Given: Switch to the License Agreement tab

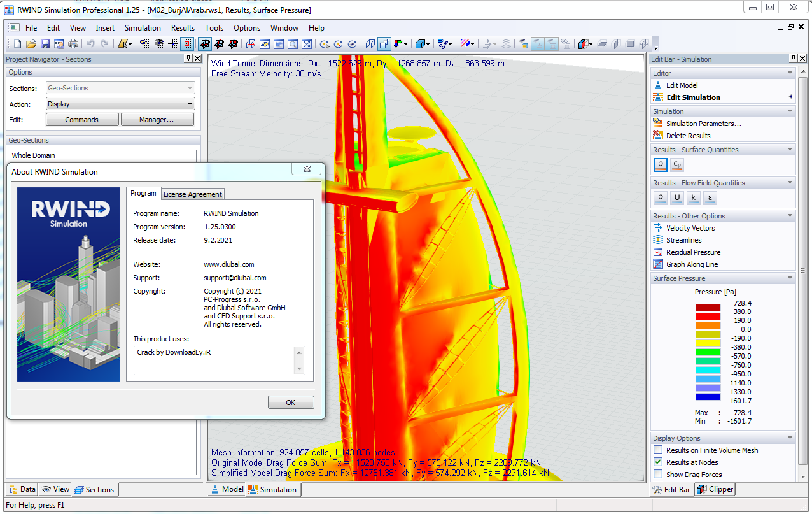Looking at the screenshot, I should pyautogui.click(x=193, y=194).
